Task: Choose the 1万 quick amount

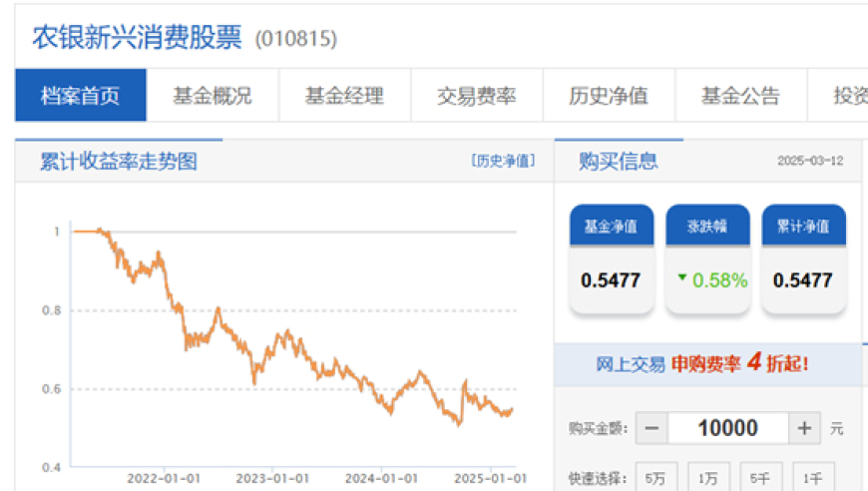Action: point(708,478)
